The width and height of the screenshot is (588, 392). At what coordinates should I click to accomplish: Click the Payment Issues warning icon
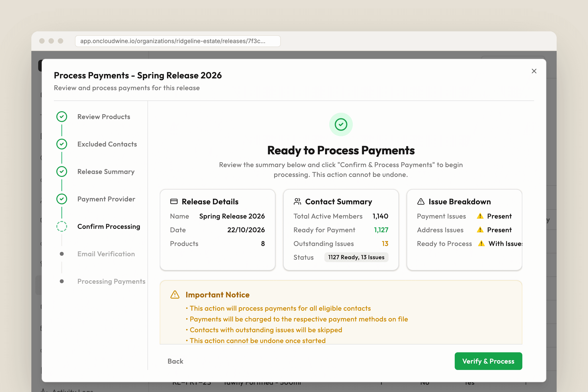coord(480,216)
